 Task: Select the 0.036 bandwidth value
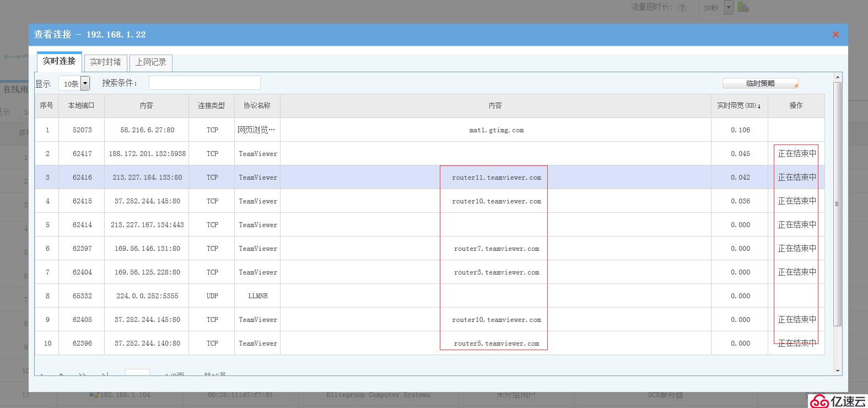coord(740,201)
